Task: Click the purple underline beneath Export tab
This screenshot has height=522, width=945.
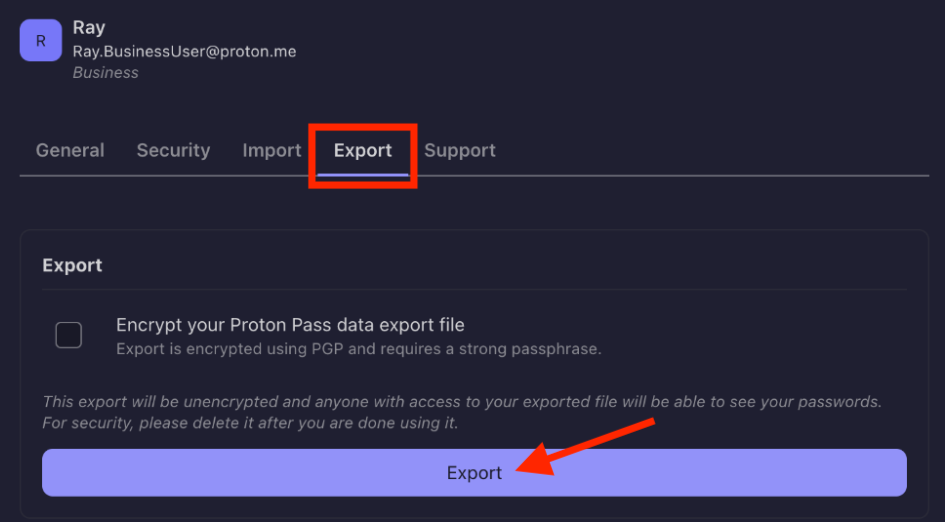Action: (x=363, y=175)
